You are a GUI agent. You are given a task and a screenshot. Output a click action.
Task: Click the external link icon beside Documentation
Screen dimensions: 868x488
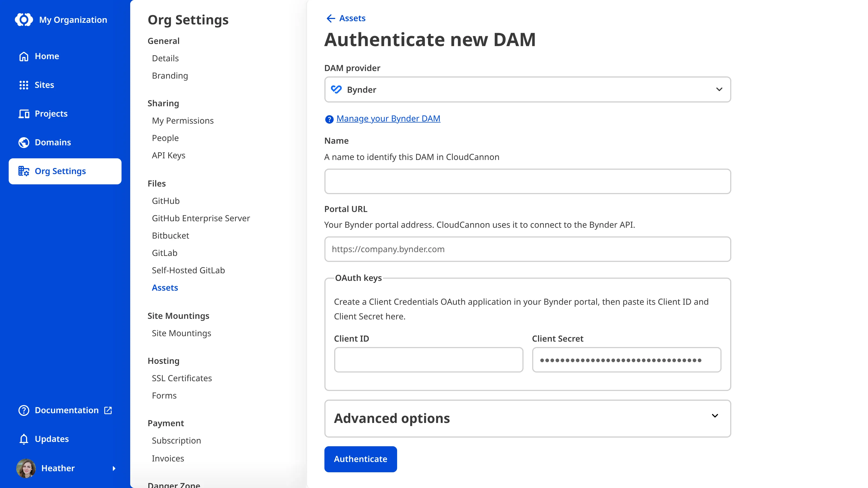[x=108, y=410]
